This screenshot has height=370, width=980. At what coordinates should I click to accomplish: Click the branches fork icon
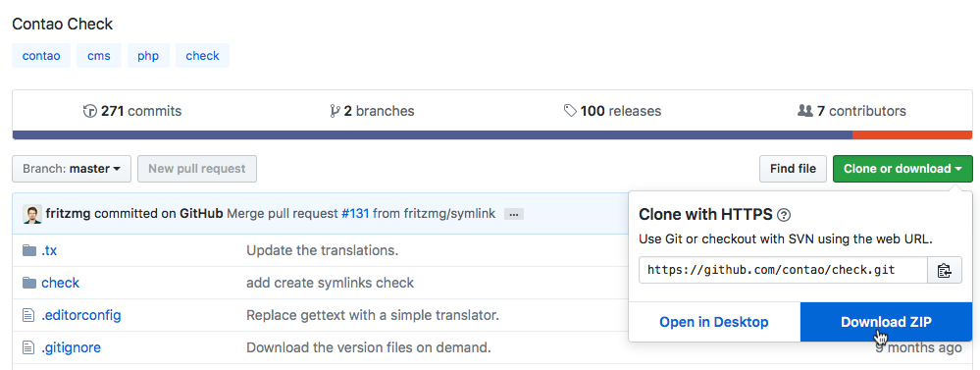pyautogui.click(x=335, y=111)
